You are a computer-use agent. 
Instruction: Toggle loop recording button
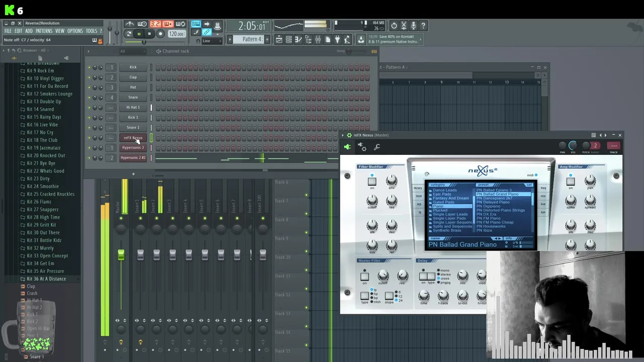click(180, 24)
